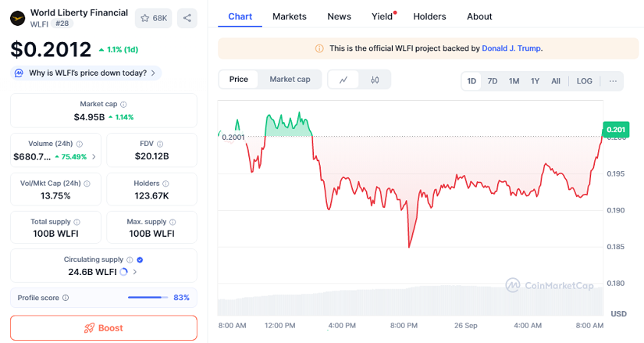This screenshot has width=644, height=343.
Task: Open Total supply info icon
Action: [76, 222]
